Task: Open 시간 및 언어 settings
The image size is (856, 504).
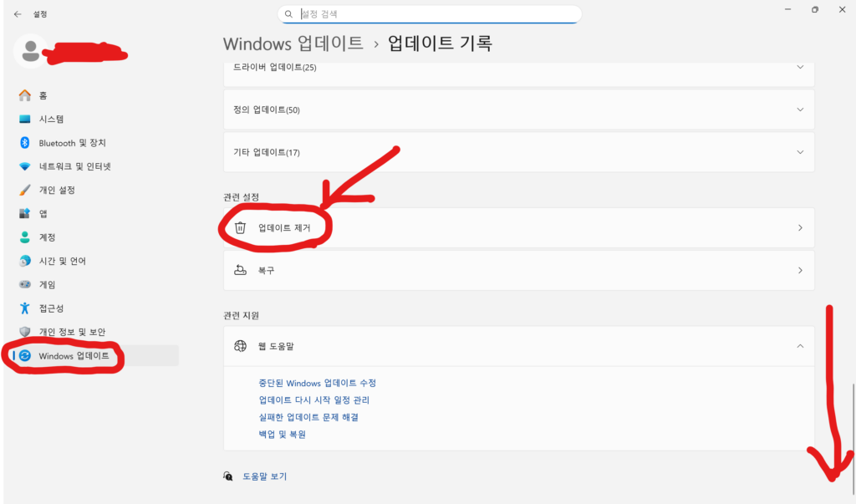Action: [62, 261]
